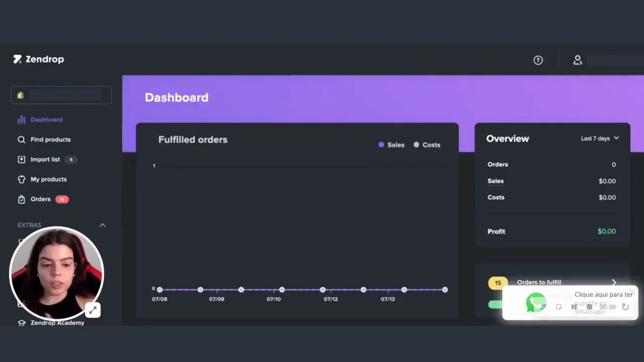Click the yellow 15 orders badge

pos(498,283)
